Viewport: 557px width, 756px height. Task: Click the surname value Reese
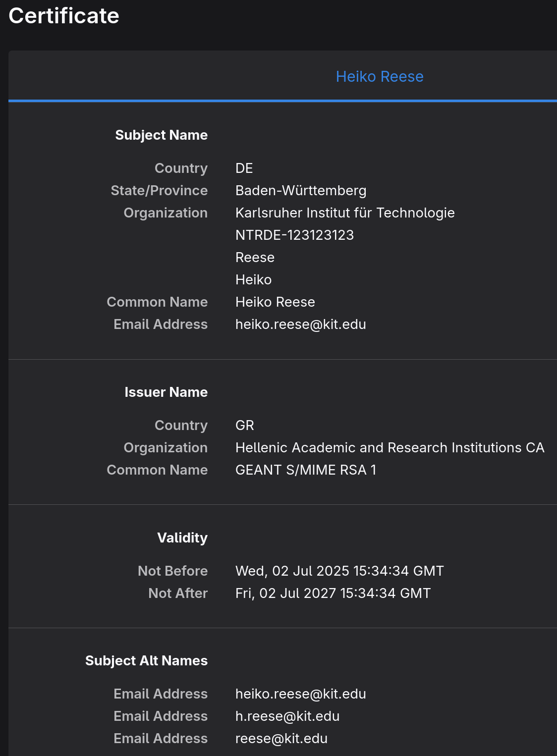coord(255,257)
